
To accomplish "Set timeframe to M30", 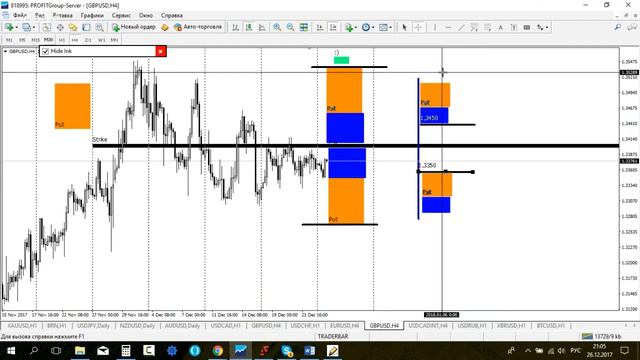I will point(49,40).
